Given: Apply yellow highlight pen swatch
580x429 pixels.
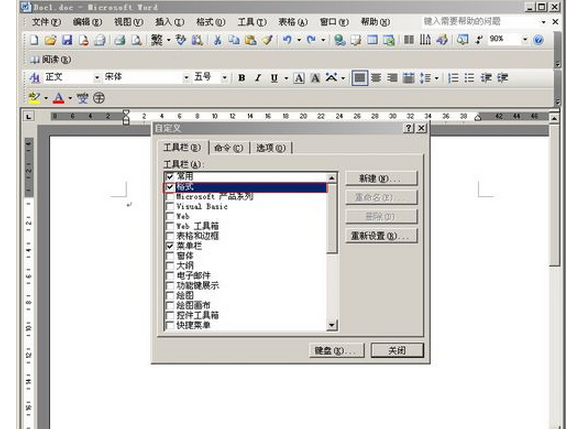Looking at the screenshot, I should (34, 98).
